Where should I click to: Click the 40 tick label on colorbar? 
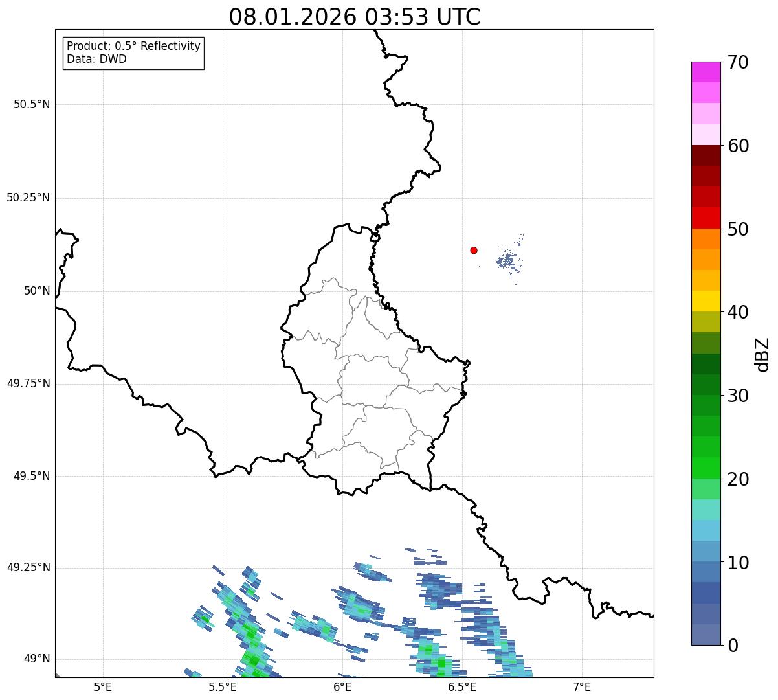tap(739, 312)
